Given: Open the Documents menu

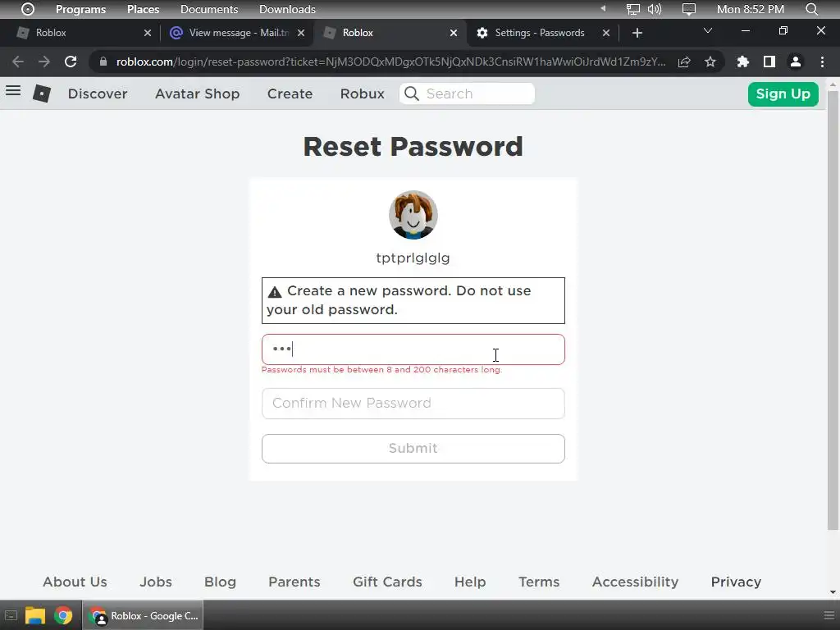Looking at the screenshot, I should pos(209,9).
